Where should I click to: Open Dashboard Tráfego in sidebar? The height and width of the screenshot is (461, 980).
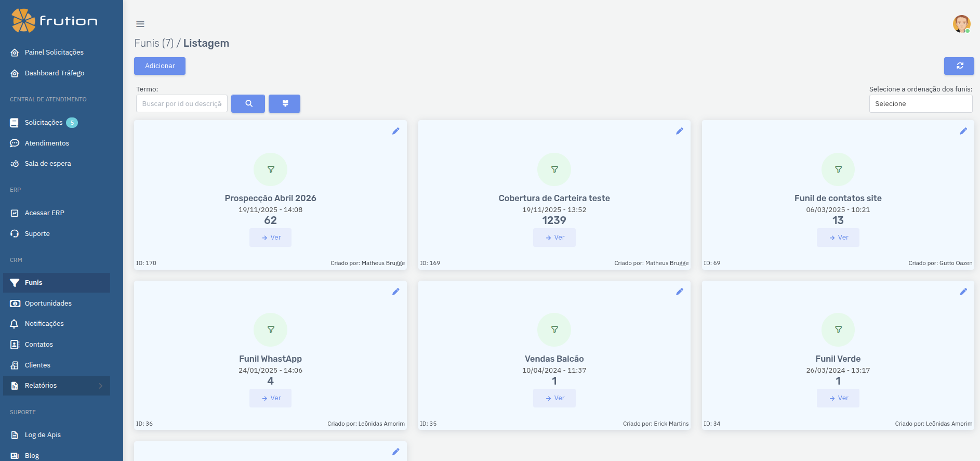click(56, 73)
